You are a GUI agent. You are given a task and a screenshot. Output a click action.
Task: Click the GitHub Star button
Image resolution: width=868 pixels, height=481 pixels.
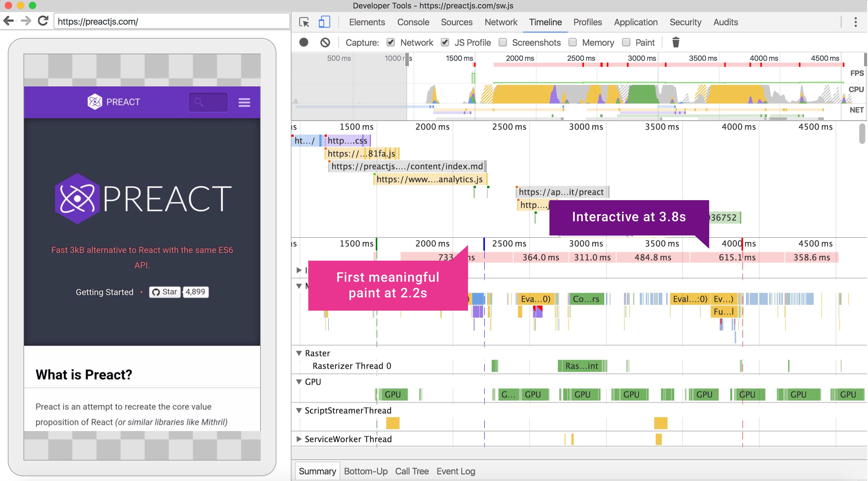tap(164, 292)
